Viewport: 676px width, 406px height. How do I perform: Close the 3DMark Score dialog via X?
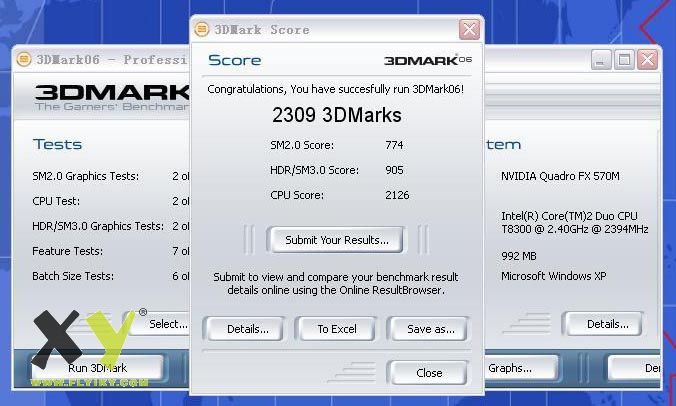469,30
